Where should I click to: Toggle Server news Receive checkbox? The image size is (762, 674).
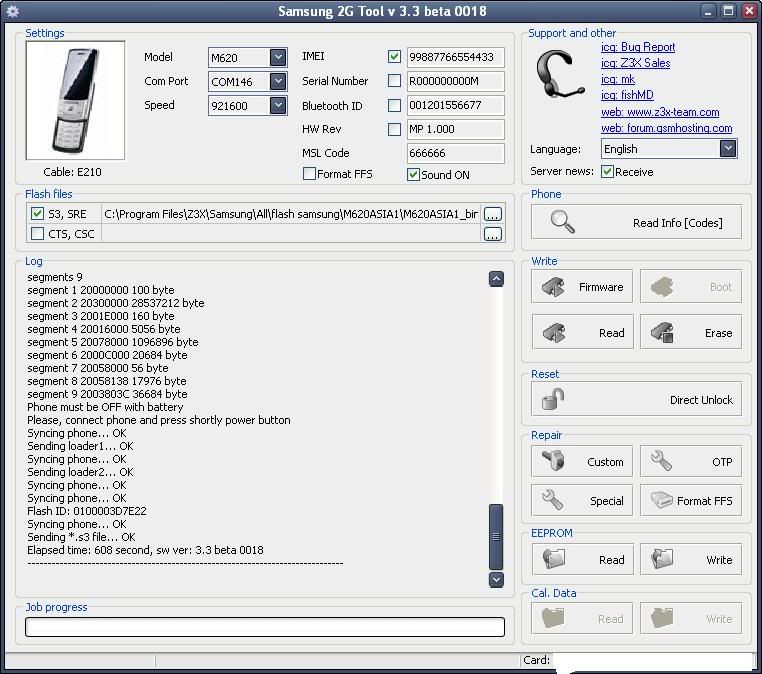[607, 172]
